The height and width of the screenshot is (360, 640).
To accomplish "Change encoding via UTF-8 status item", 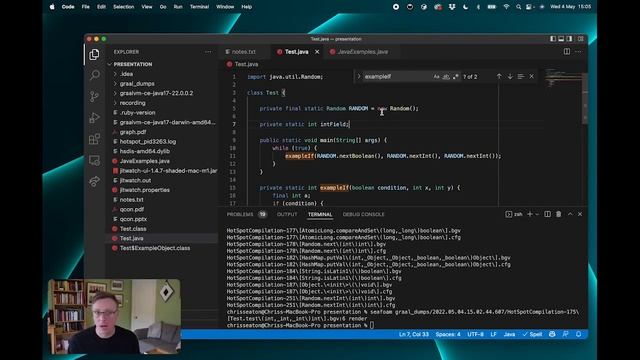I will 475,334.
